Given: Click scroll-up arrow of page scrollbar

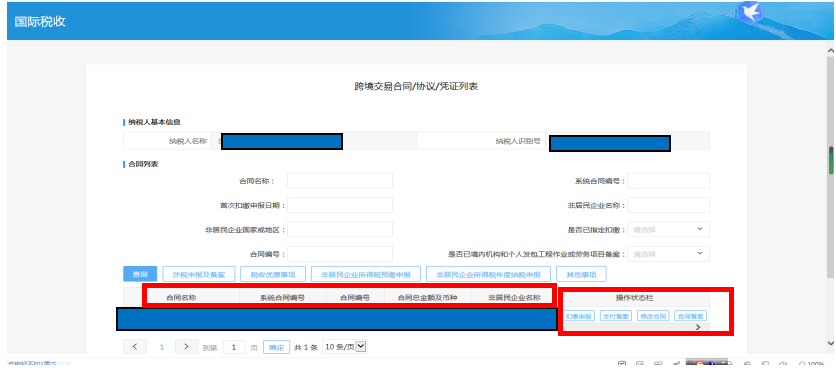Looking at the screenshot, I should point(831,51).
